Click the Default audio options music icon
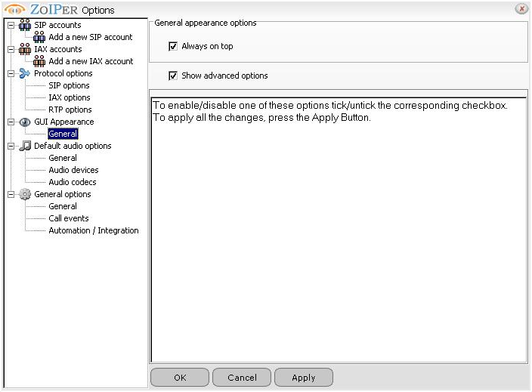 click(x=25, y=146)
